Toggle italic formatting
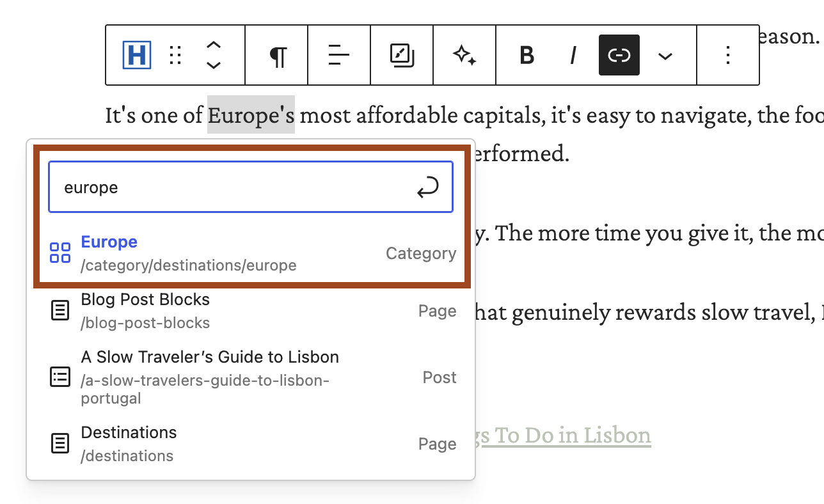 coord(573,56)
